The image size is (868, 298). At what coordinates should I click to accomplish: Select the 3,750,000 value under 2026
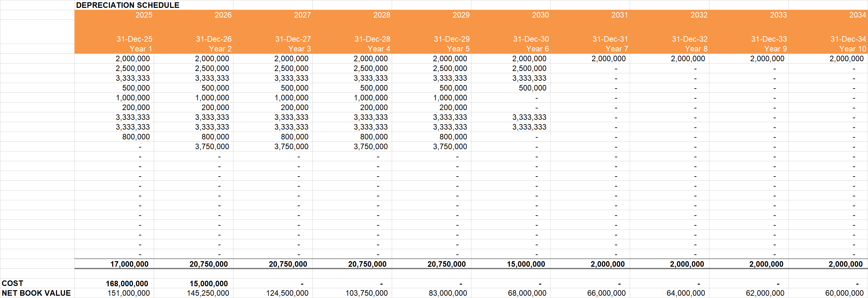click(x=212, y=146)
